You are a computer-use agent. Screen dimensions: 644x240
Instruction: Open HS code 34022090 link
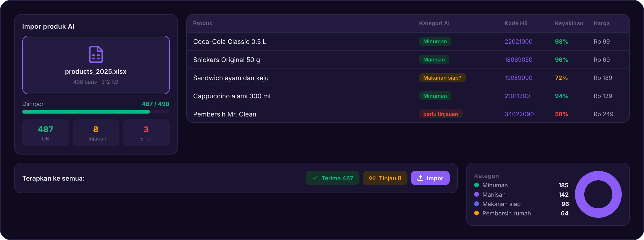(519, 114)
